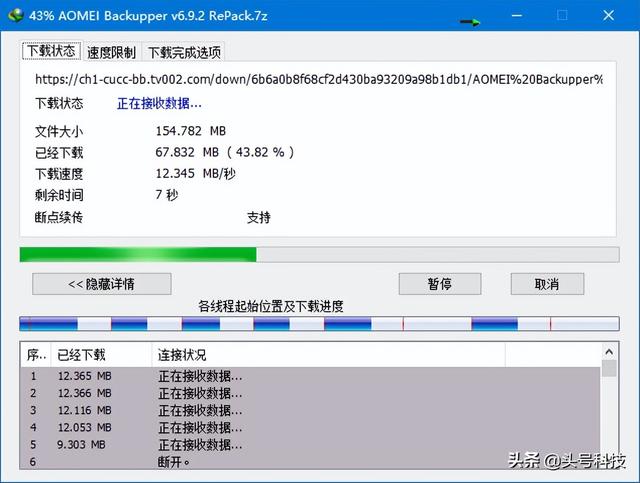Select thread row 2 with 12.366 MB
Screen dimensions: 640x483
310,393
